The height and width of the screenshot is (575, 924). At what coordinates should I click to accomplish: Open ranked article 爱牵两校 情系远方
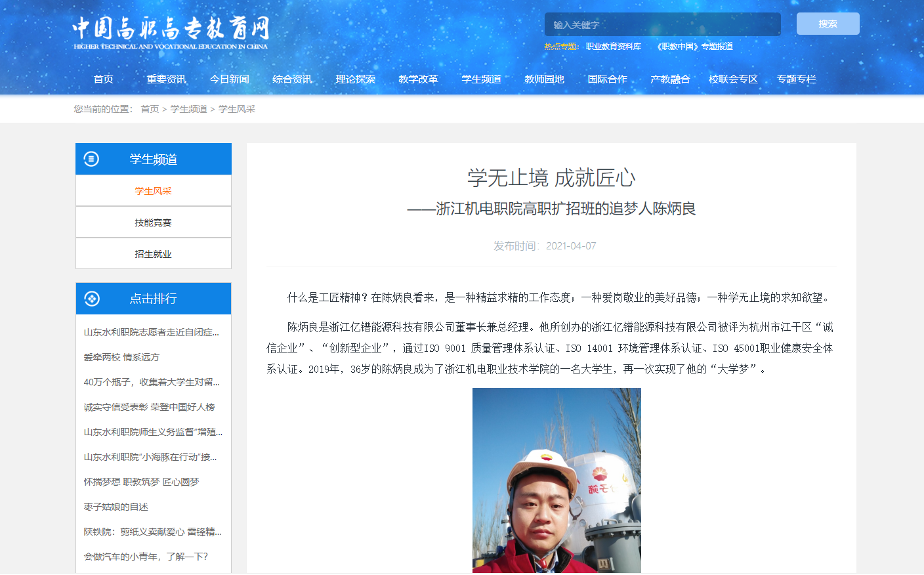coord(121,357)
